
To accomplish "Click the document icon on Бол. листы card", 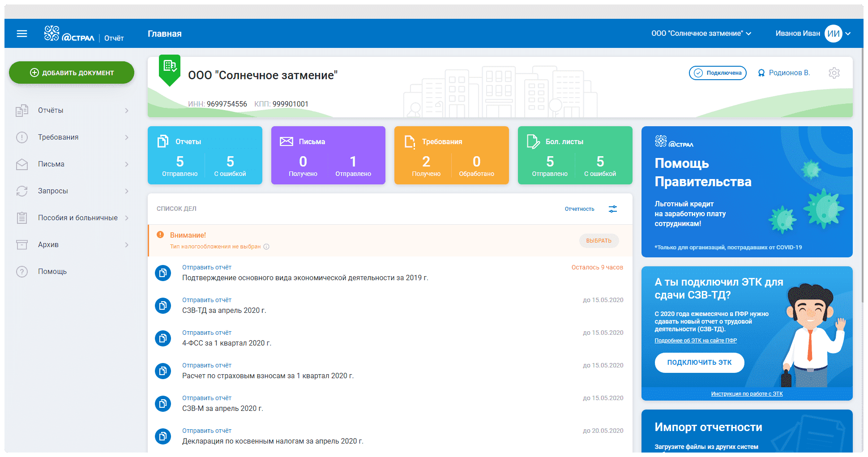I will (533, 141).
